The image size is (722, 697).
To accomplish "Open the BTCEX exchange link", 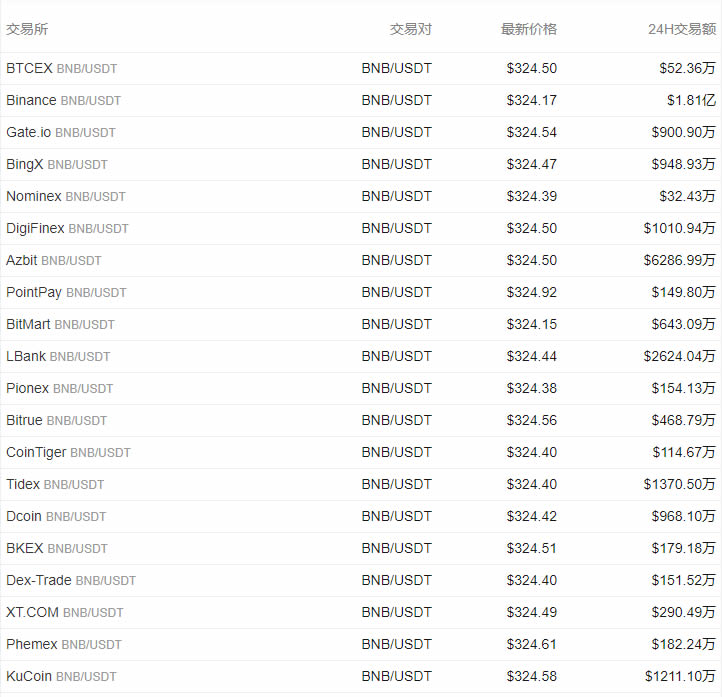I will (x=29, y=68).
